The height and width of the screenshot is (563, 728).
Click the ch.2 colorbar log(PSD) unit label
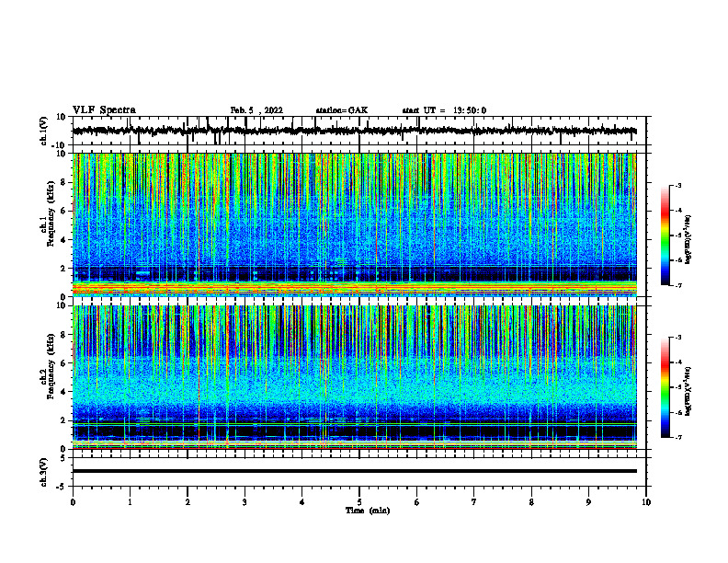point(688,391)
